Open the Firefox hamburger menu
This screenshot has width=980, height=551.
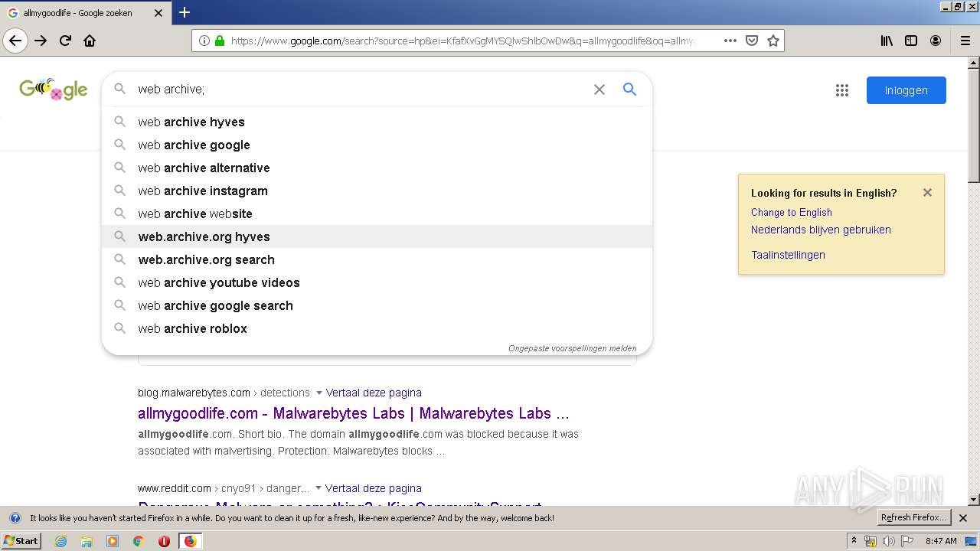pos(965,41)
